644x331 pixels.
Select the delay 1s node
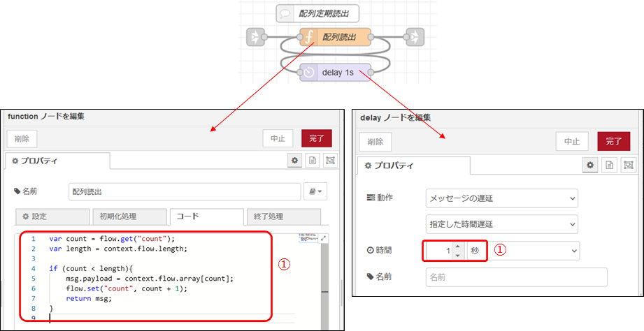336,72
